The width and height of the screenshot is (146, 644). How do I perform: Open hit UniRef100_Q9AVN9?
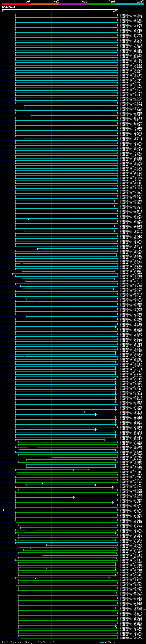point(131,50)
